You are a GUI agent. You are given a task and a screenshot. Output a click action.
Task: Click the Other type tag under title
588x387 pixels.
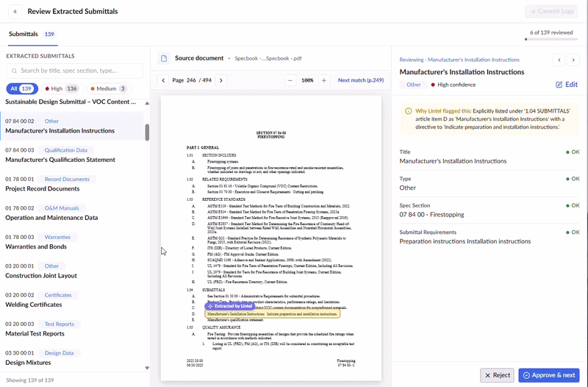(413, 85)
